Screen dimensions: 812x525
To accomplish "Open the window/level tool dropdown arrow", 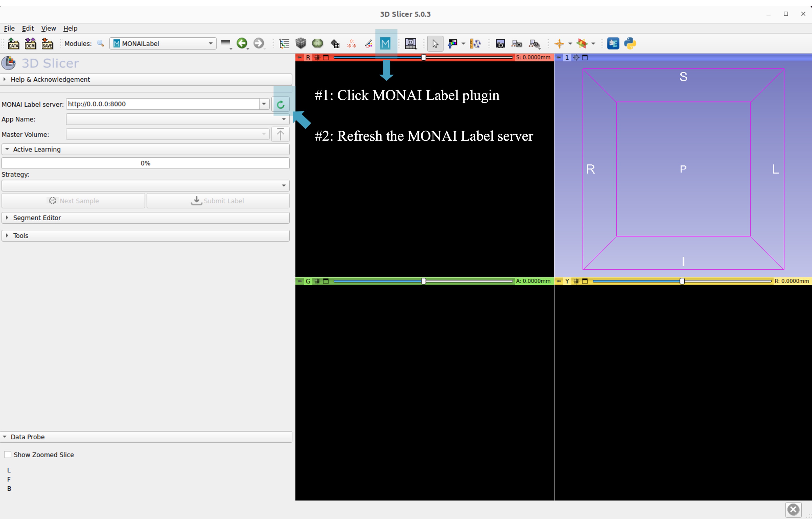I will point(463,44).
